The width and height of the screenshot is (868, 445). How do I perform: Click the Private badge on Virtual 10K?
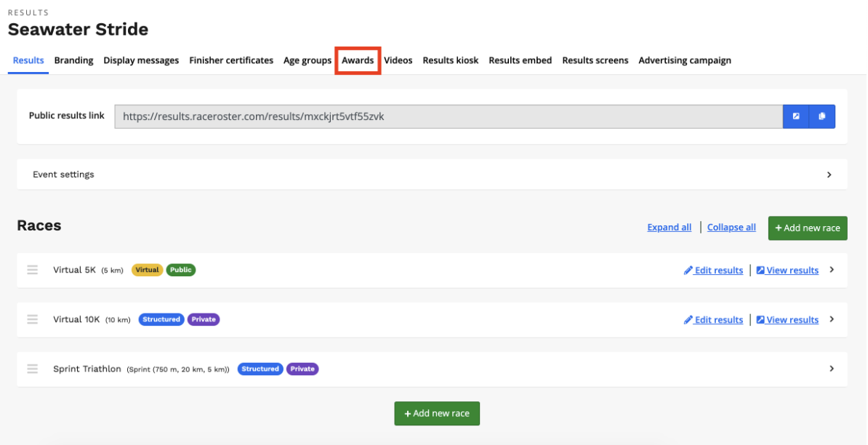pyautogui.click(x=204, y=319)
